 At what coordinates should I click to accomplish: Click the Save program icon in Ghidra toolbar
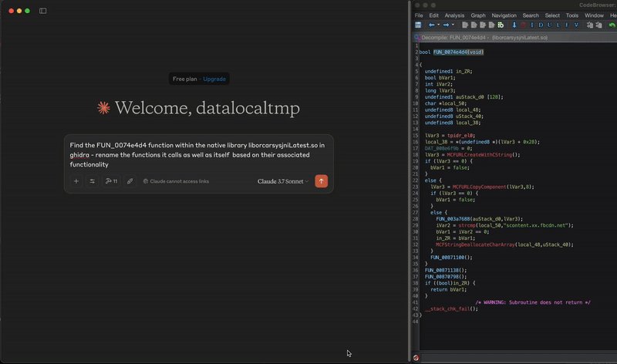pos(418,25)
